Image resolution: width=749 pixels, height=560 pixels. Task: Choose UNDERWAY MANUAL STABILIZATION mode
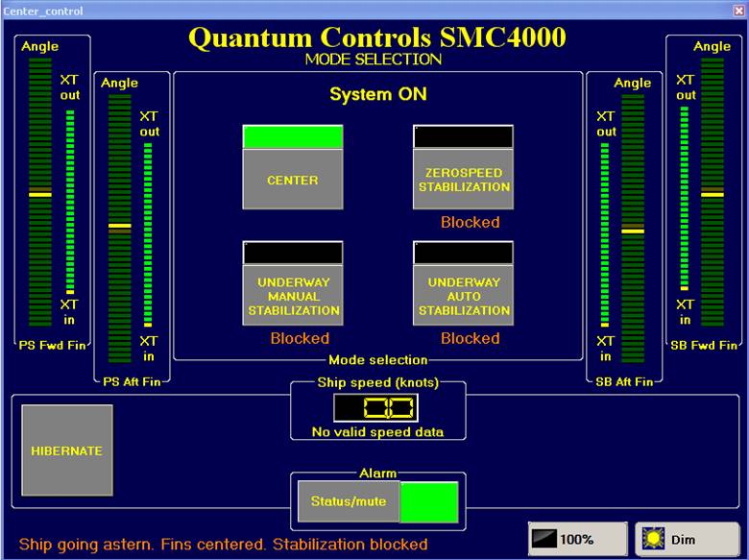click(x=293, y=296)
